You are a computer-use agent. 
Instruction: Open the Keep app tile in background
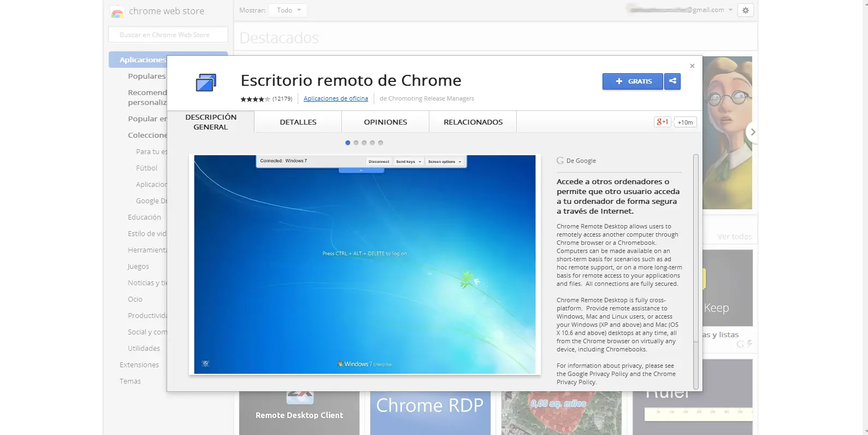pyautogui.click(x=728, y=288)
